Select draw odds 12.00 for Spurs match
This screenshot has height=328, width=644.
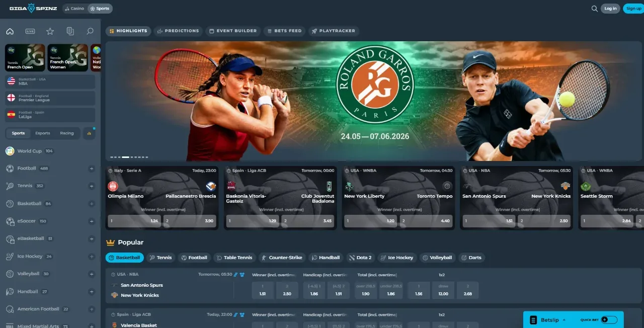click(443, 290)
